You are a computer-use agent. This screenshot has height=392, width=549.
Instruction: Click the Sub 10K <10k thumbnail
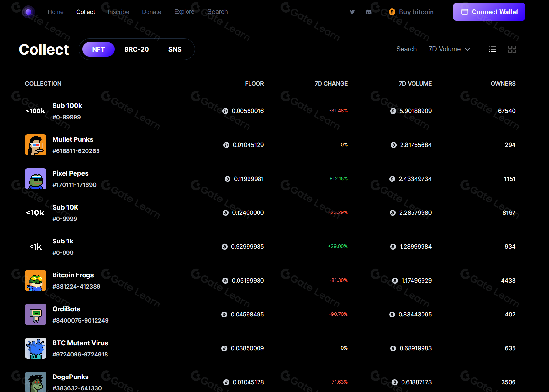pyautogui.click(x=36, y=213)
